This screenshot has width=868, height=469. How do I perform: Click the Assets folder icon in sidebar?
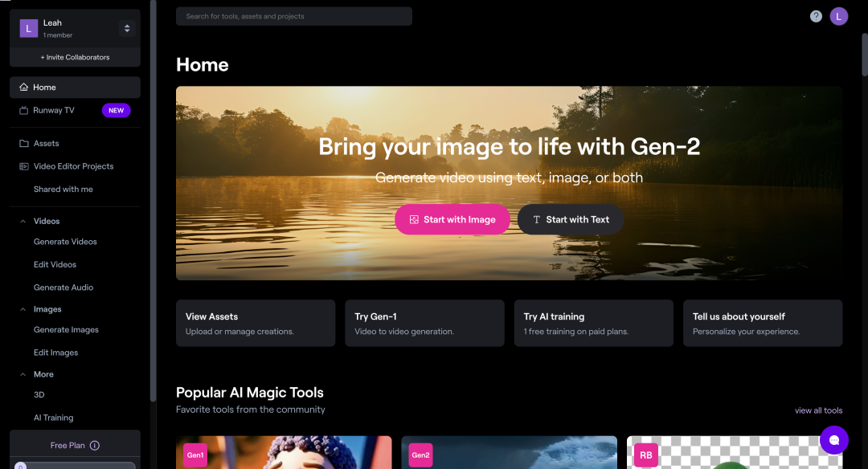[24, 143]
